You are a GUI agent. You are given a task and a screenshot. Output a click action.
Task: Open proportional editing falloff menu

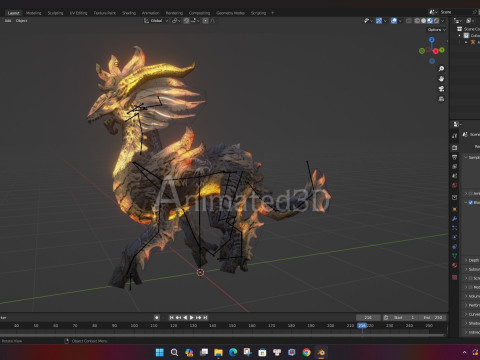pos(213,21)
